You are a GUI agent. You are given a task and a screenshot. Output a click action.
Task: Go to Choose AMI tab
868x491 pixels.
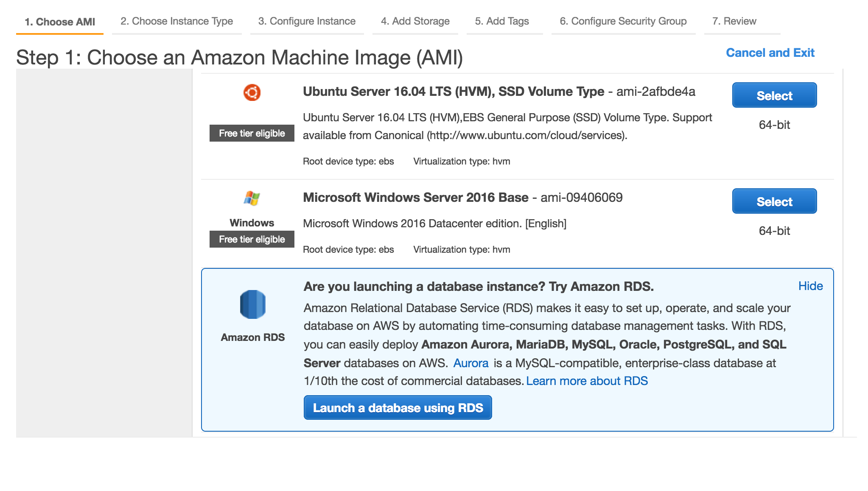coord(60,22)
